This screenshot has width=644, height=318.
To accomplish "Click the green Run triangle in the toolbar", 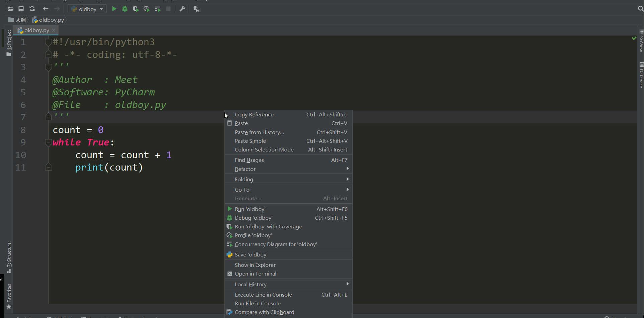I will [x=114, y=9].
